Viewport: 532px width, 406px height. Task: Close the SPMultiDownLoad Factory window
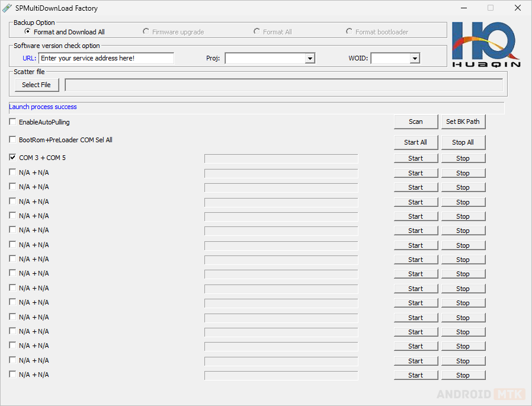coord(517,8)
